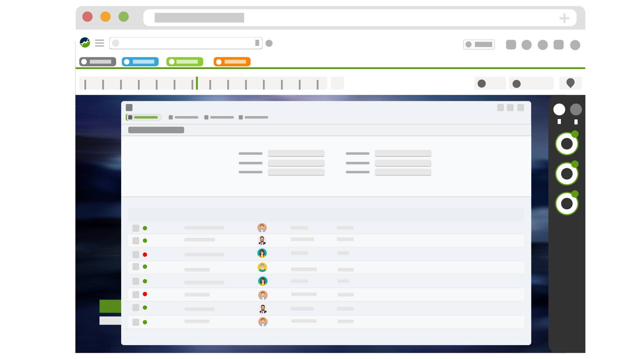The height and width of the screenshot is (359, 644).
Task: Check the checkbox in the seventh table row
Action: click(x=136, y=307)
